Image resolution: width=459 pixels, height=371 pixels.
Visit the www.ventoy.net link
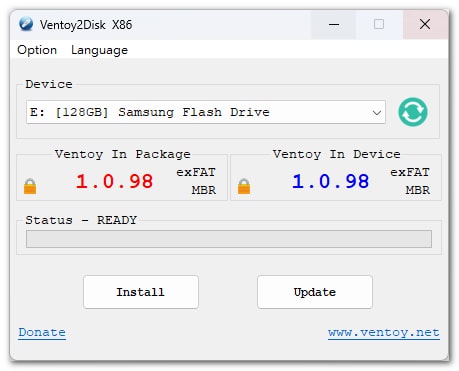384,332
